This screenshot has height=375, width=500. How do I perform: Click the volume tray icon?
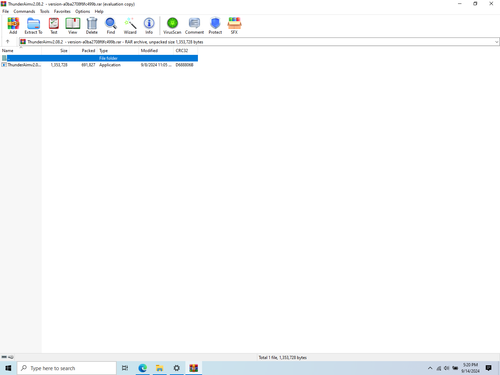click(447, 368)
